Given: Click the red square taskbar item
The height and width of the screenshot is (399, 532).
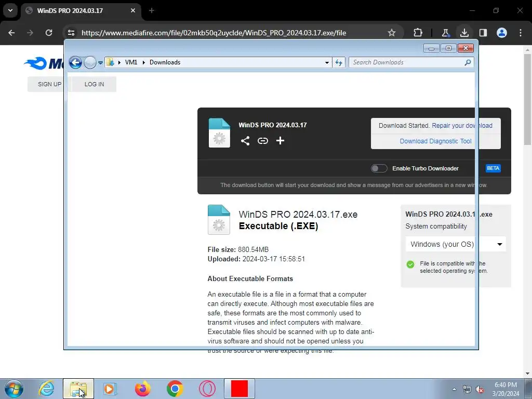Looking at the screenshot, I should 239,389.
